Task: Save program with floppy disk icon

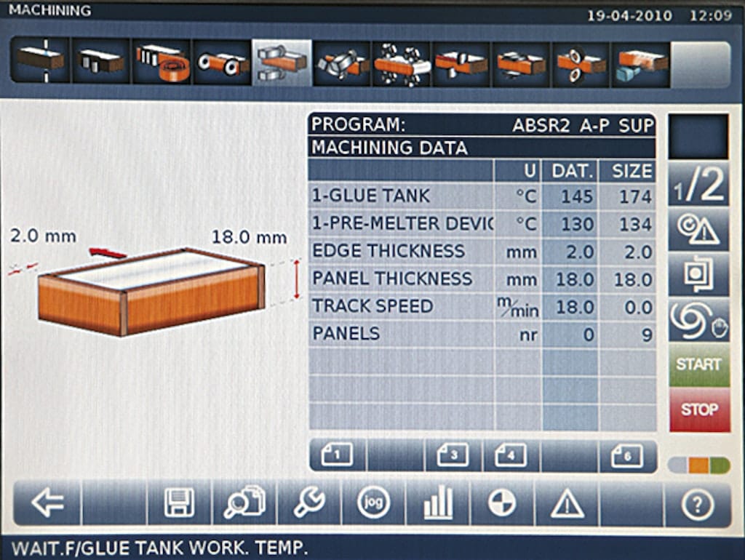Action: coord(179,503)
